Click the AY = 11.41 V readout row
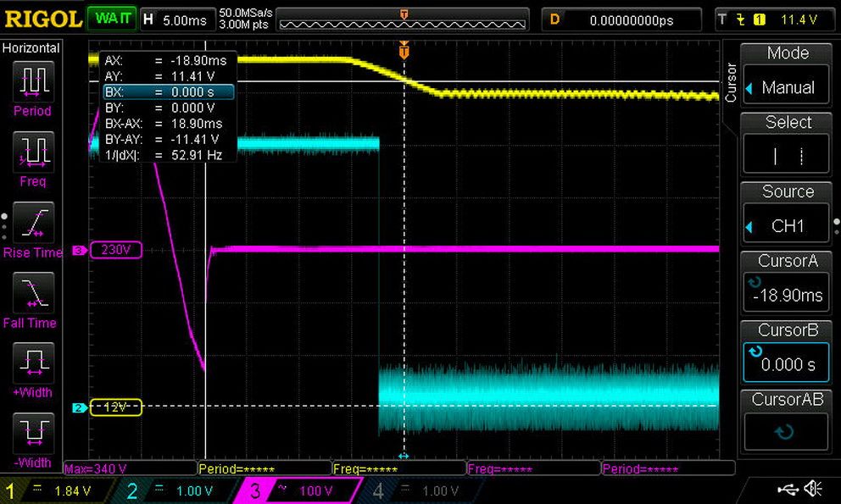The image size is (841, 504). point(169,76)
